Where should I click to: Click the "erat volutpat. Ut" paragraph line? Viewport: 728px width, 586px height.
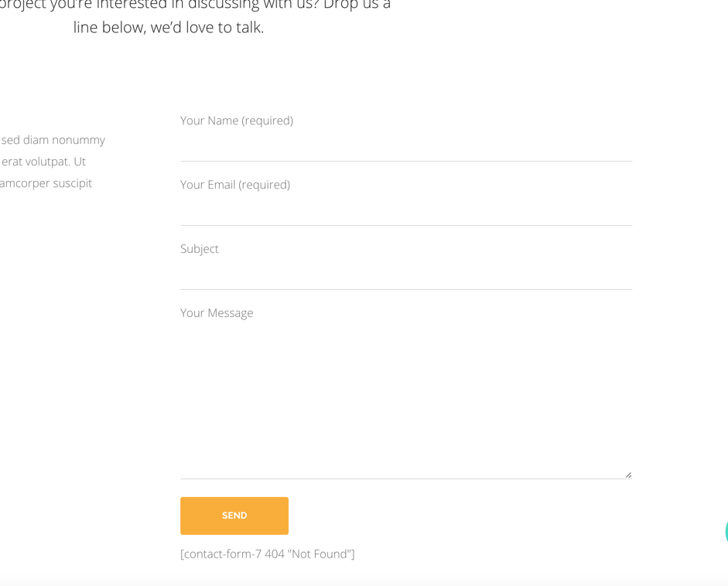point(43,162)
